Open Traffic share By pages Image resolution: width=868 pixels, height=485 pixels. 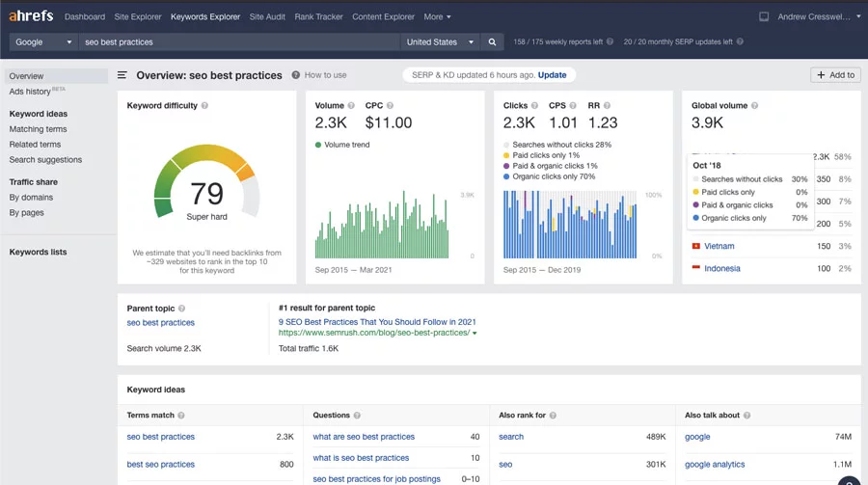27,212
